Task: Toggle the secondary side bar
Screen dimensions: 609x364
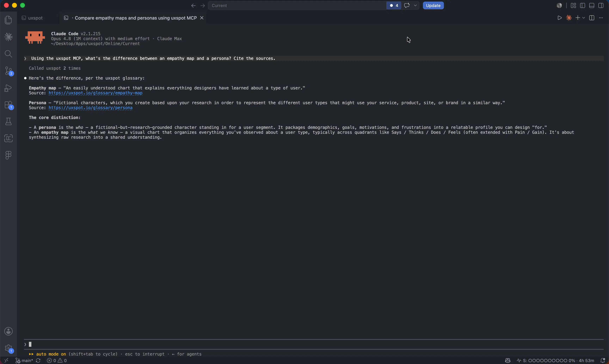Action: pyautogui.click(x=601, y=5)
